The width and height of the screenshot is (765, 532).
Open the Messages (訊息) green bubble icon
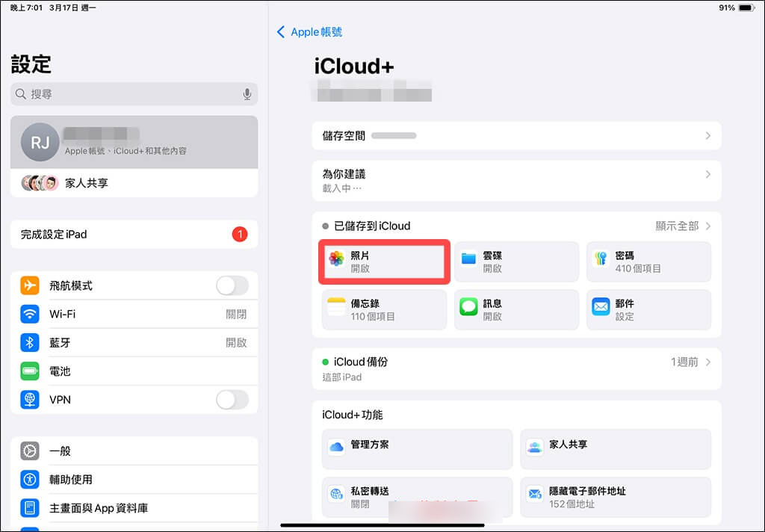[468, 307]
